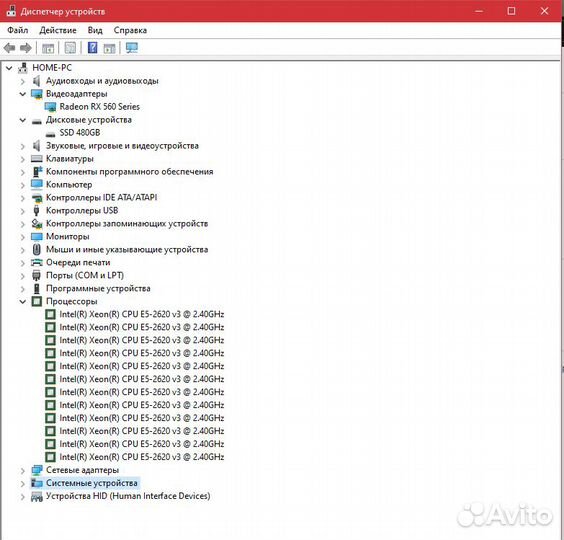Image resolution: width=564 pixels, height=540 pixels.
Task: Expand Звуковые, игровые и видеоустройства
Action: click(x=23, y=146)
